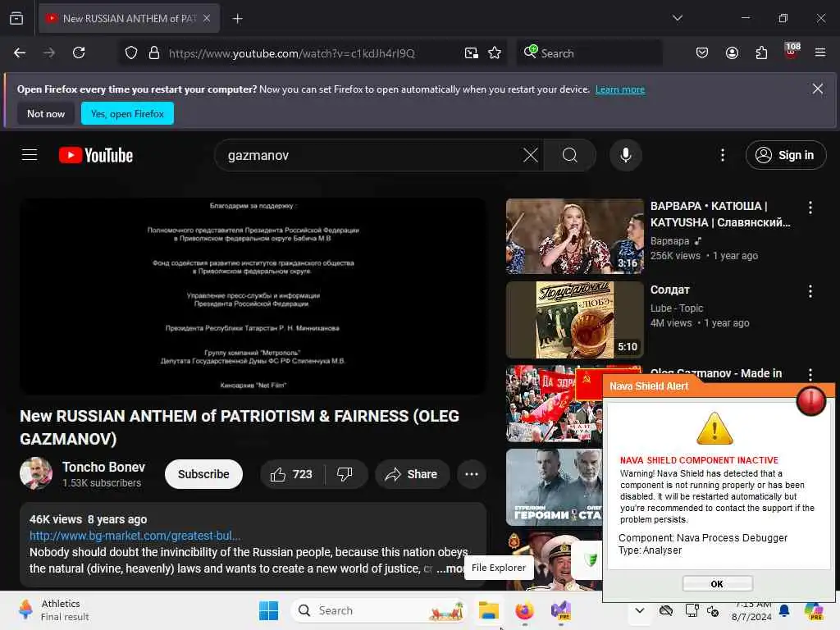View site security padlock info
Image resolution: width=840 pixels, height=630 pixels.
coord(154,53)
